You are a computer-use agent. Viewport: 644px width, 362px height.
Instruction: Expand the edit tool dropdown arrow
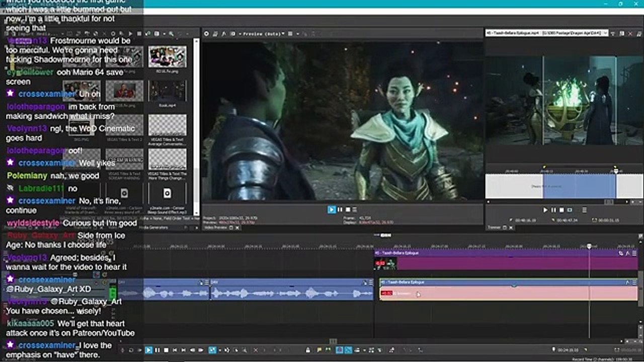tap(219, 350)
